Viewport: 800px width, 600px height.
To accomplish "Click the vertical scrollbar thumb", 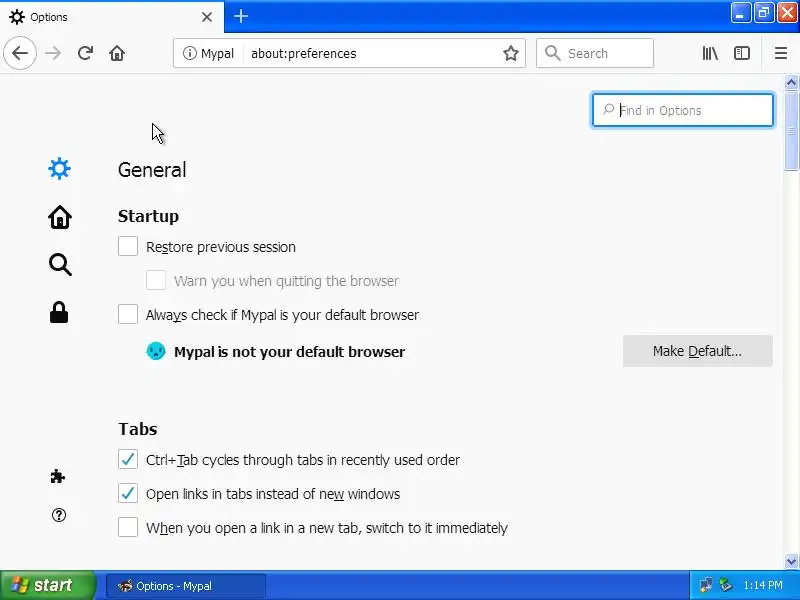I will point(791,131).
